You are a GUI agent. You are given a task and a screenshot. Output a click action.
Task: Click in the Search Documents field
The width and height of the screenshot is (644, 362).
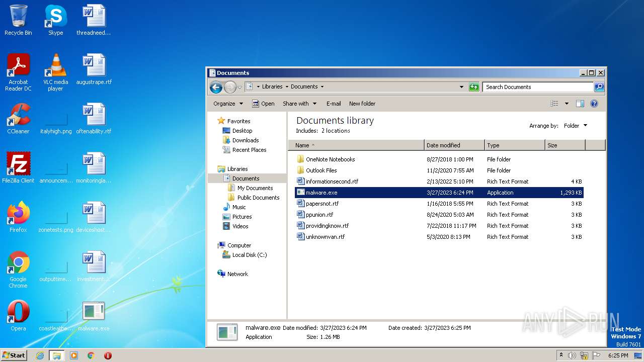coord(538,87)
